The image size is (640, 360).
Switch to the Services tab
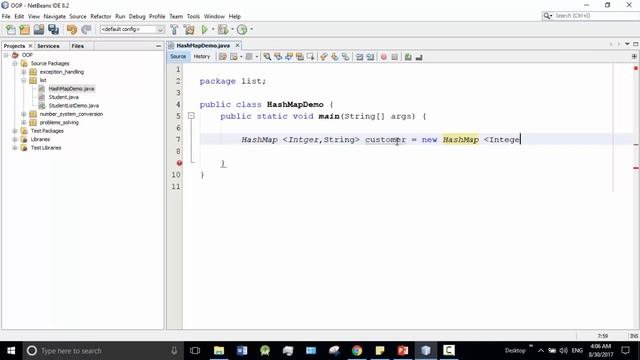[x=48, y=46]
